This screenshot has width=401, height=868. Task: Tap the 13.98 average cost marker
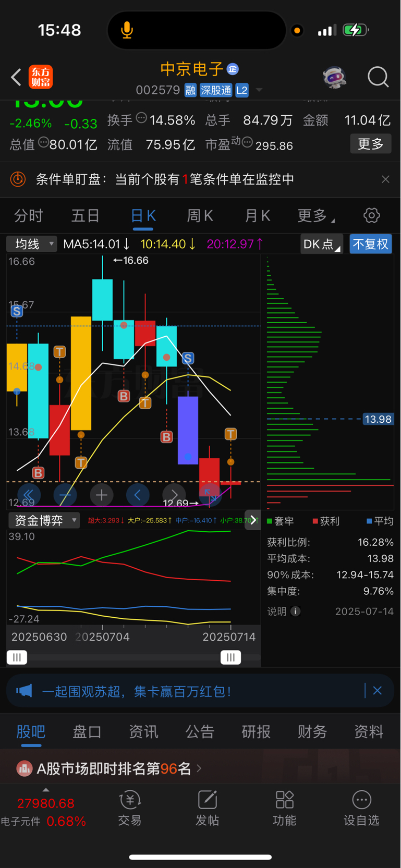tap(378, 419)
